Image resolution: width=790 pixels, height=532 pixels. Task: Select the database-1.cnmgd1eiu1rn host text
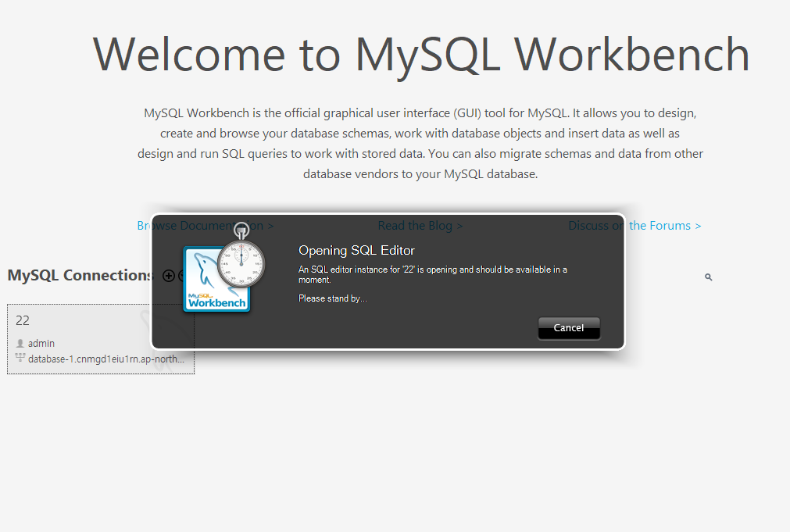point(106,359)
